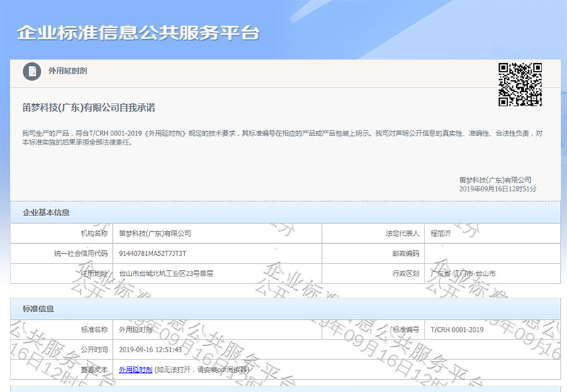The height and width of the screenshot is (392, 567).
Task: Click the 查看文本 label cell
Action: [x=94, y=369]
